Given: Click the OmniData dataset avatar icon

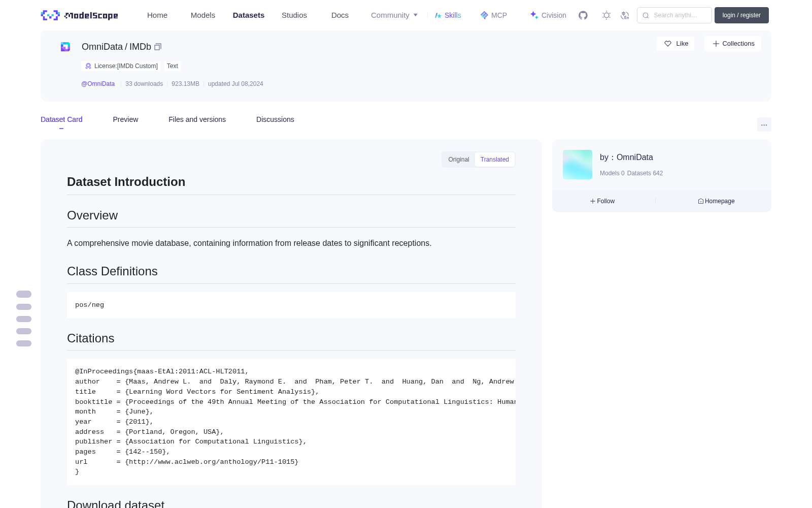Looking at the screenshot, I should pos(65,47).
